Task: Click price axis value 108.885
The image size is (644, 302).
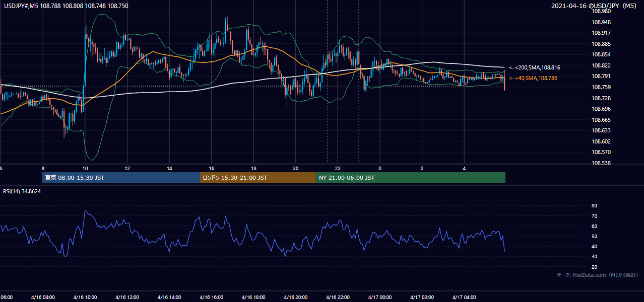Action: pos(601,44)
